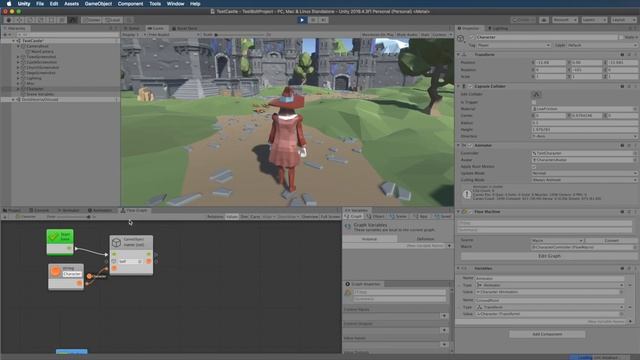
Task: Open the GameObject menu
Action: click(98, 4)
